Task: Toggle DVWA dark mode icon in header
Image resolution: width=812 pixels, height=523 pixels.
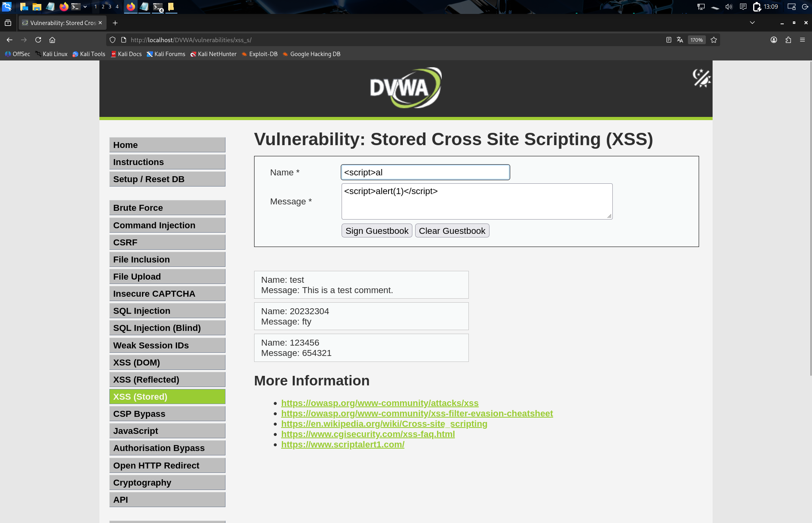Action: click(x=701, y=78)
